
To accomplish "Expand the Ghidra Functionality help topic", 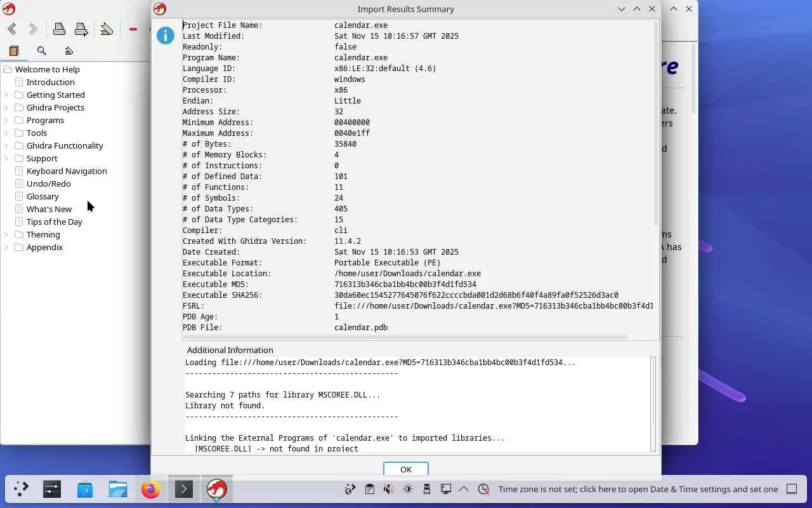I will (x=6, y=145).
